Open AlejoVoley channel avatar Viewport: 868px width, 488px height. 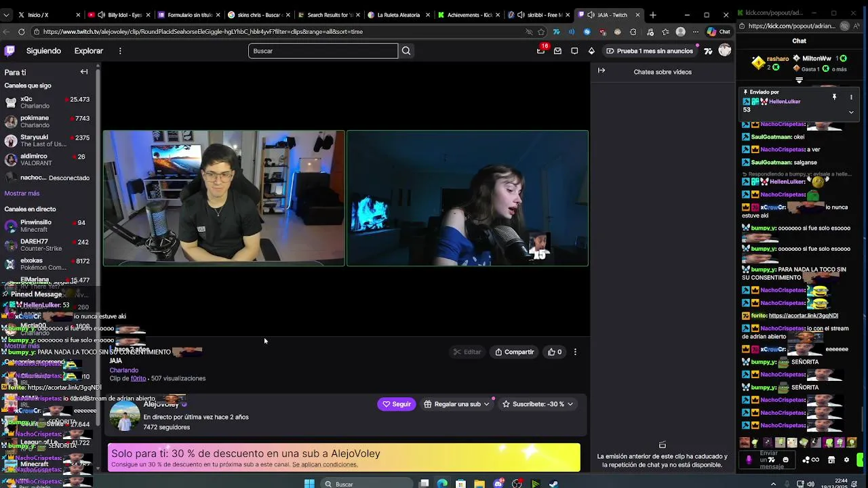125,415
